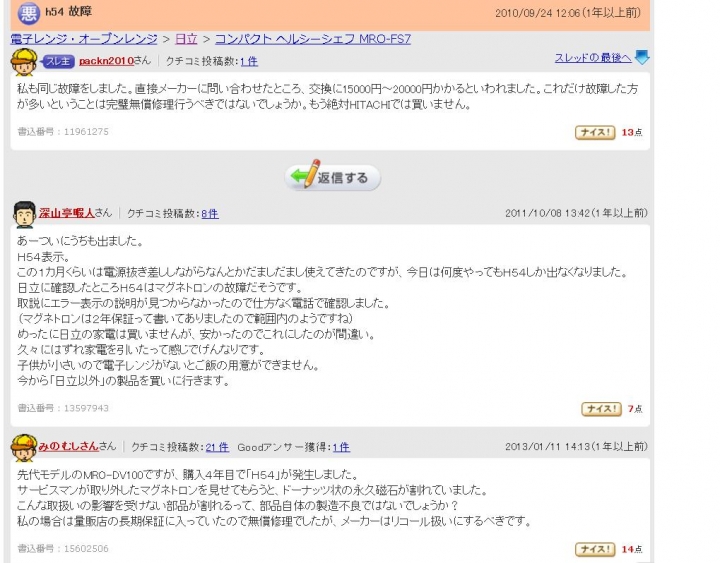
Task: Open the 電子レンジ・オーブンレンジ breadcrumb link
Action: pyautogui.click(x=84, y=39)
